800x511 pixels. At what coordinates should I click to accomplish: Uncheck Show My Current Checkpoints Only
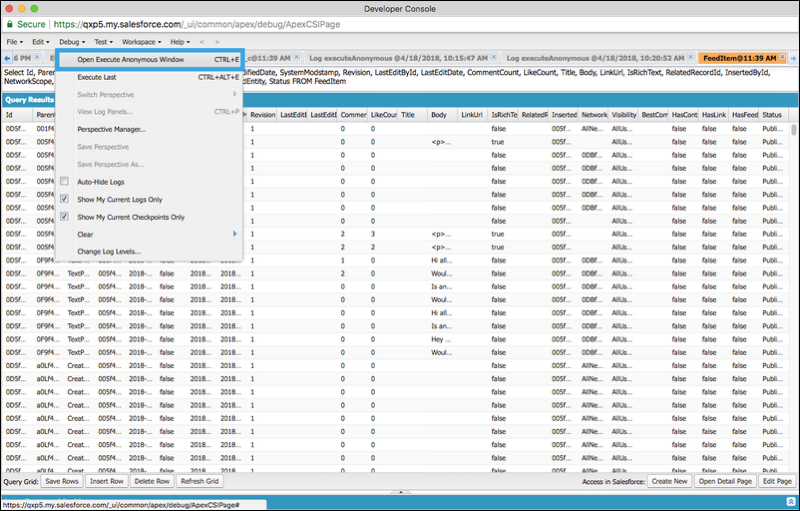pyautogui.click(x=65, y=216)
